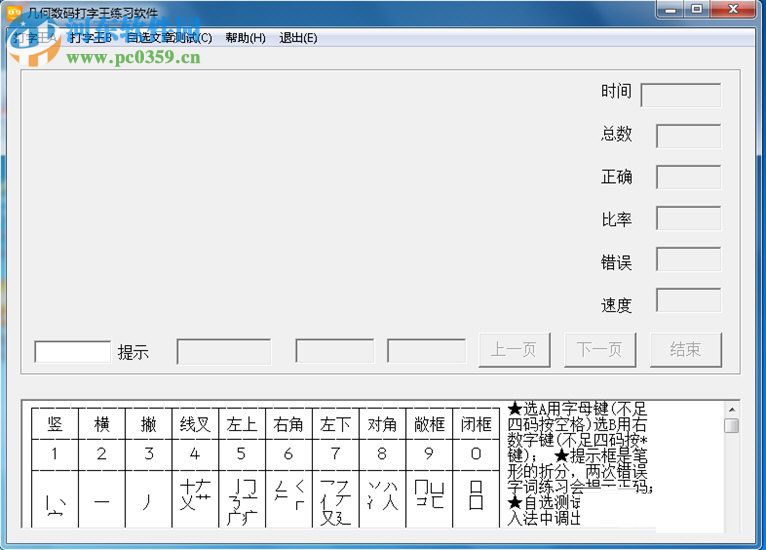Click the 总数 value field

688,136
